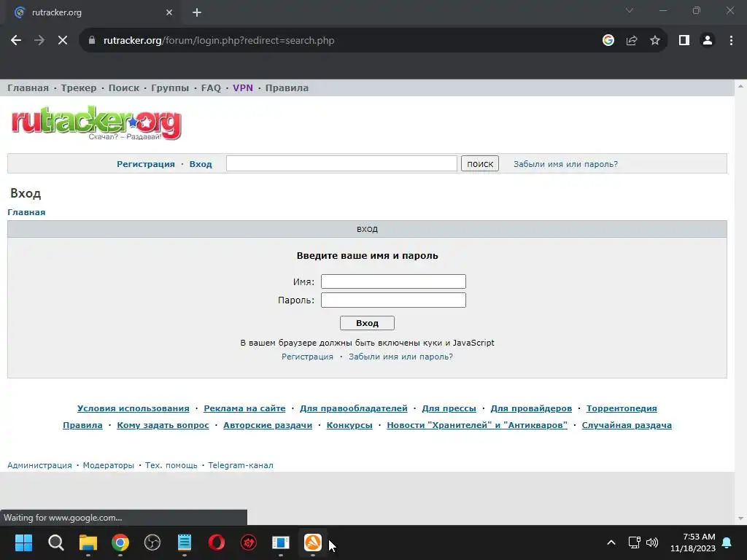Open Кому задать вопрос footer link
Screen dimensions: 747x560
coord(163,425)
